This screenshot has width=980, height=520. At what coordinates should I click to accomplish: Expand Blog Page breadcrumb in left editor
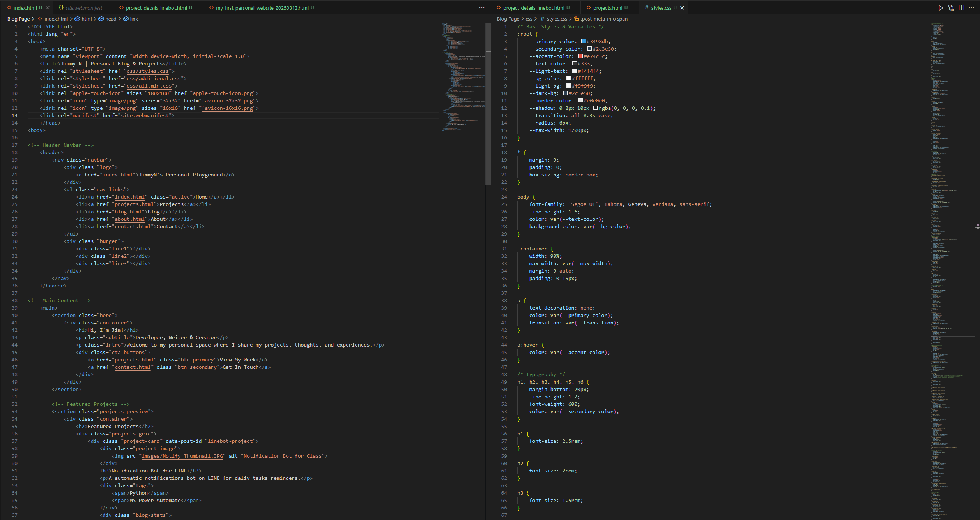tap(18, 19)
